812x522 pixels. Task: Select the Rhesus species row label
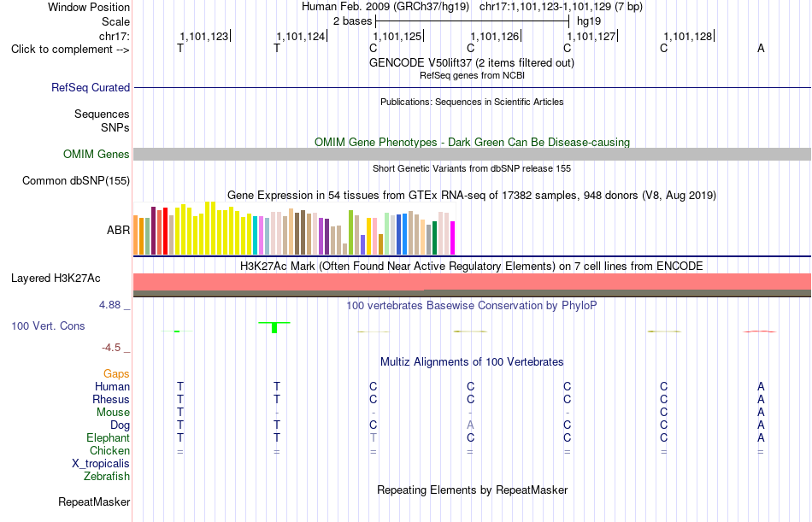(111, 400)
